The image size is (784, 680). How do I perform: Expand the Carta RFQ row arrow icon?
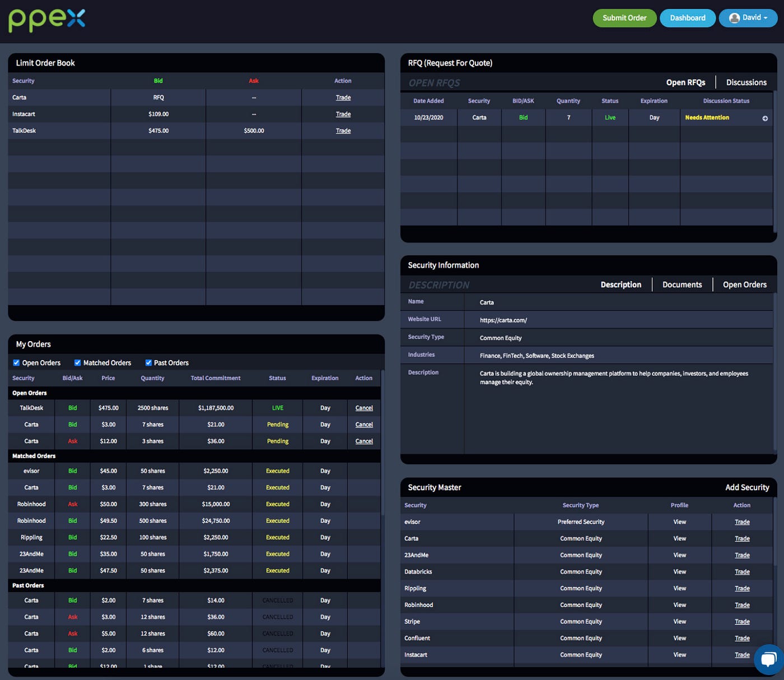click(765, 118)
